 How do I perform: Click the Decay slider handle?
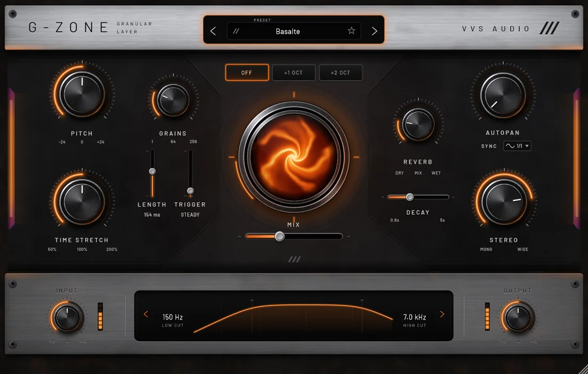tap(410, 197)
